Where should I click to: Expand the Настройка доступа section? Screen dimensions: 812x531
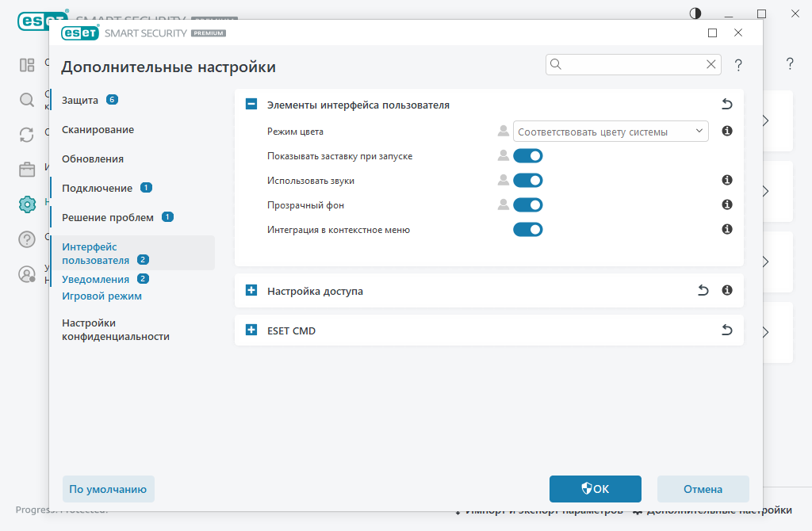(251, 290)
